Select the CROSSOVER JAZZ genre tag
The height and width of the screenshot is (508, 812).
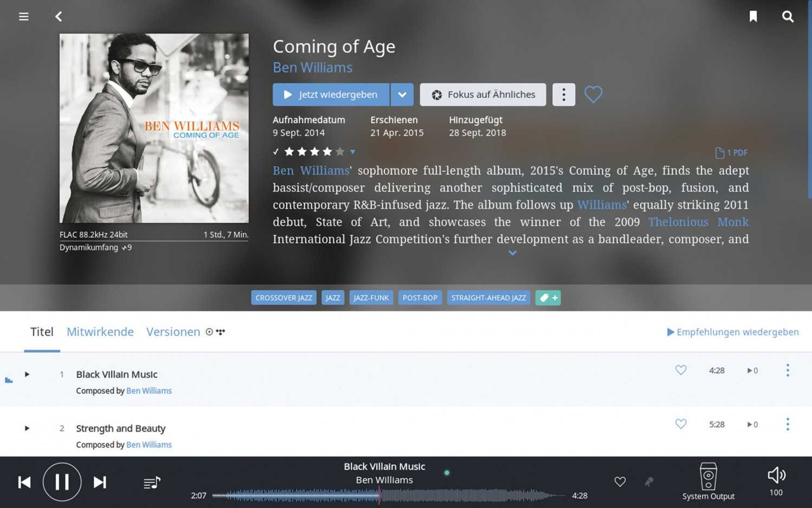284,298
